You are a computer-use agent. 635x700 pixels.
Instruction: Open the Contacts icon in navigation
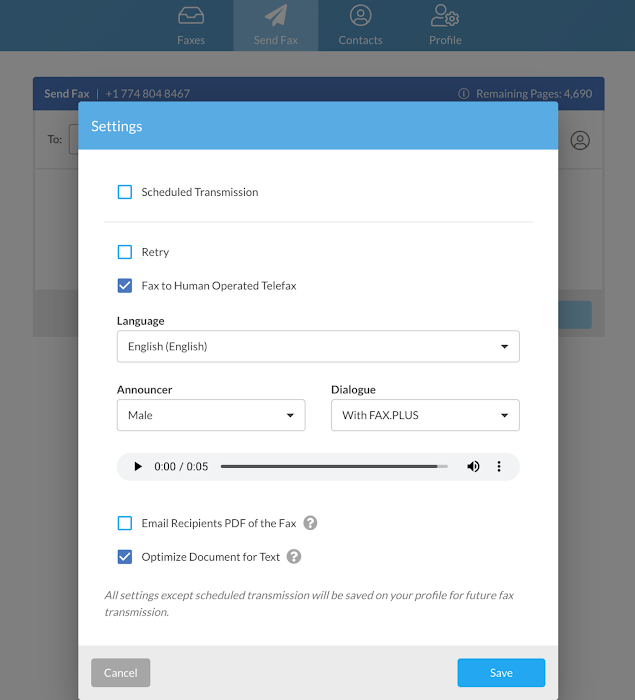[360, 17]
